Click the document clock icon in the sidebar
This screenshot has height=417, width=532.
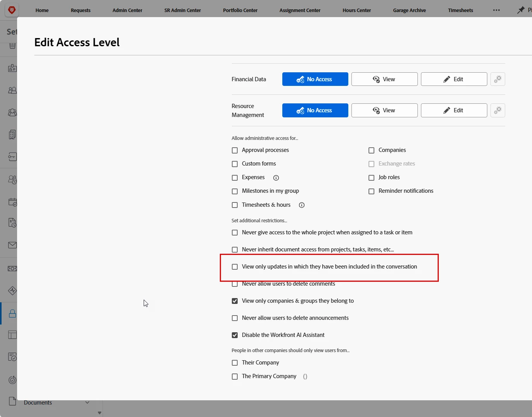12,223
